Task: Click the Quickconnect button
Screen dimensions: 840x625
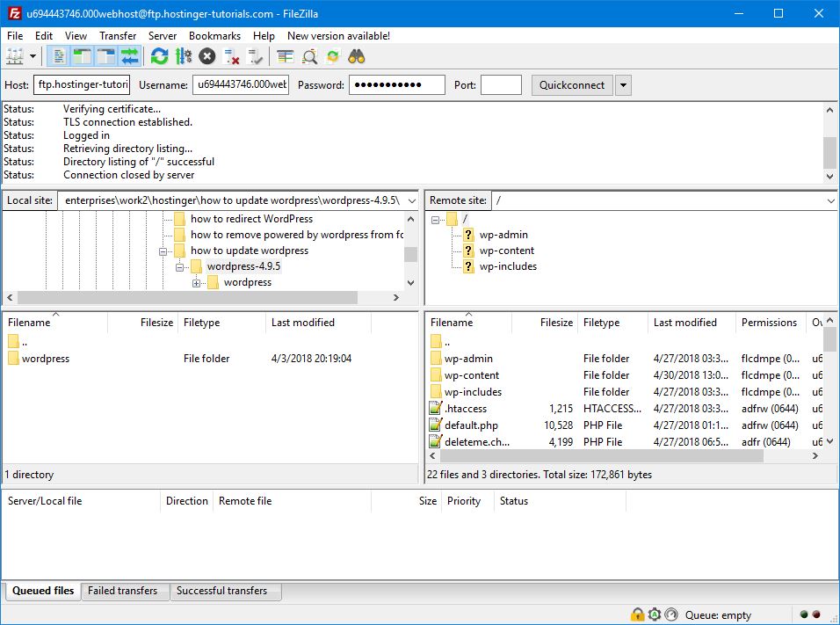Action: pos(571,85)
